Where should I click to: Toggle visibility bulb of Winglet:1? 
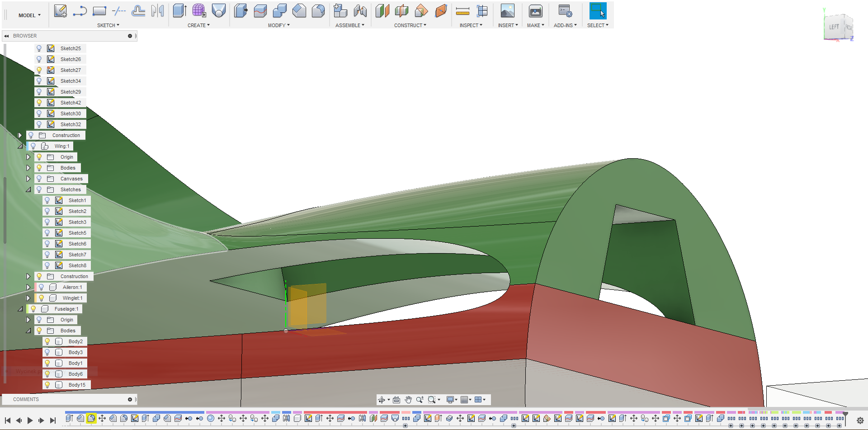click(41, 298)
